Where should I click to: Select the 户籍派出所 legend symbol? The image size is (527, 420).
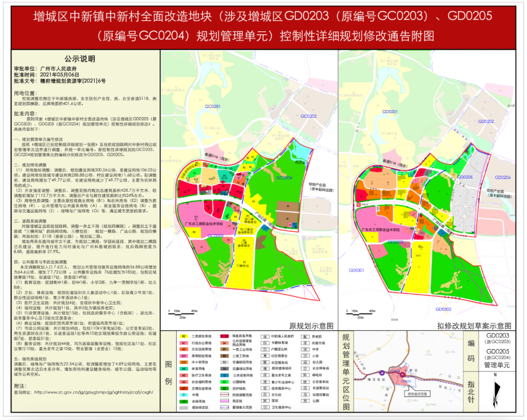[x=265, y=349]
